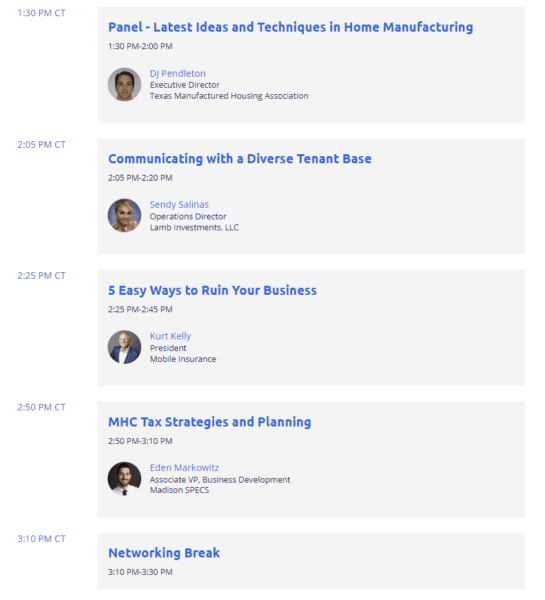Select Kurt Kelly's headshot image
Viewport: 545px width, 600px height.
tap(124, 347)
